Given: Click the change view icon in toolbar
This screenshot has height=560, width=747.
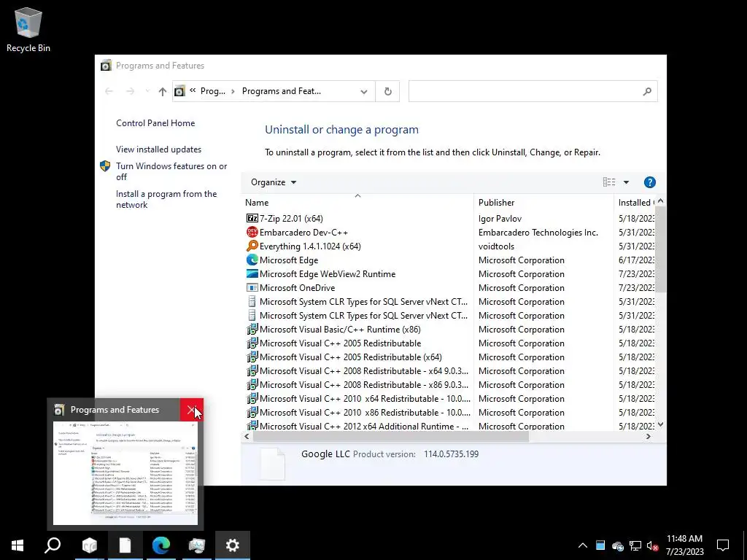Looking at the screenshot, I should point(609,182).
